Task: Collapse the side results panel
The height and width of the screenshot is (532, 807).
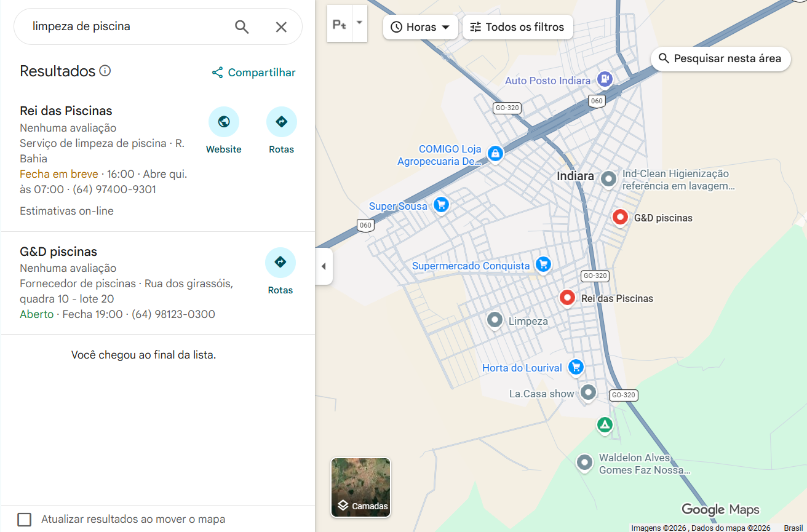Action: pos(324,266)
